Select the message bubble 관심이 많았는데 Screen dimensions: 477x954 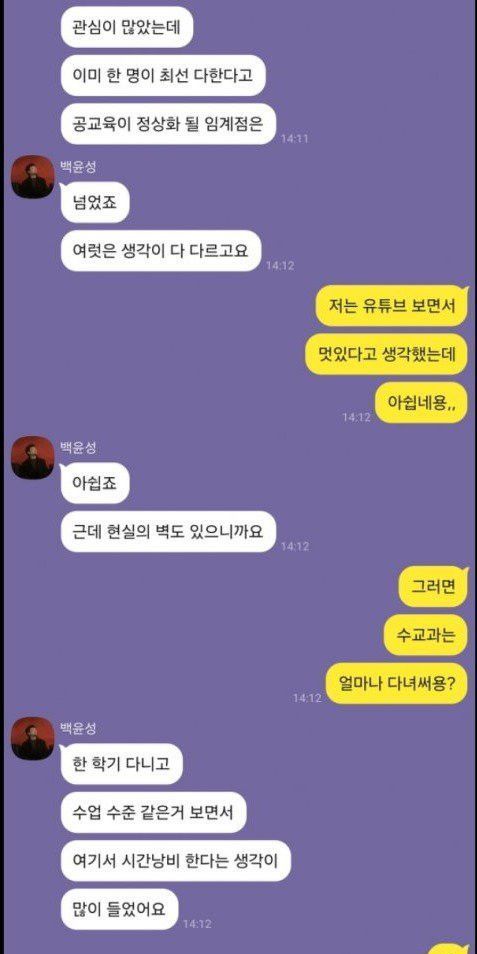pyautogui.click(x=128, y=27)
